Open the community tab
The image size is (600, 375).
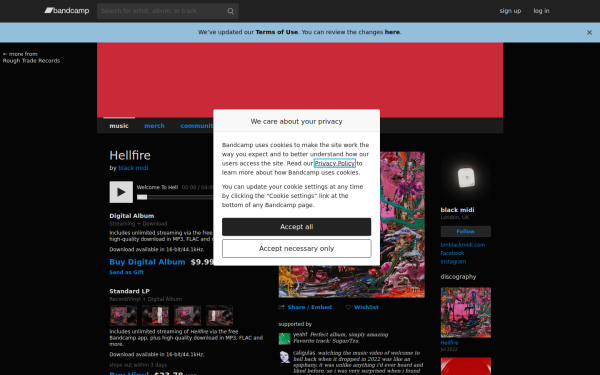coord(197,126)
